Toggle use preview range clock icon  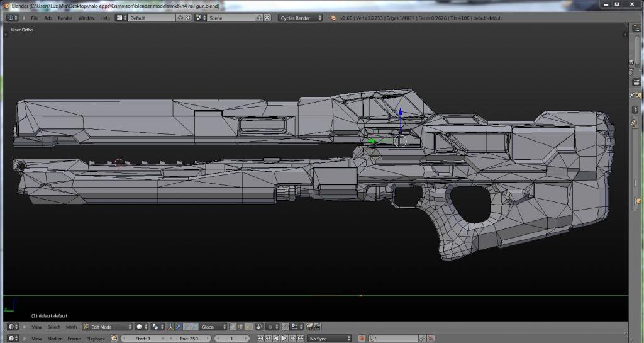pyautogui.click(x=114, y=339)
